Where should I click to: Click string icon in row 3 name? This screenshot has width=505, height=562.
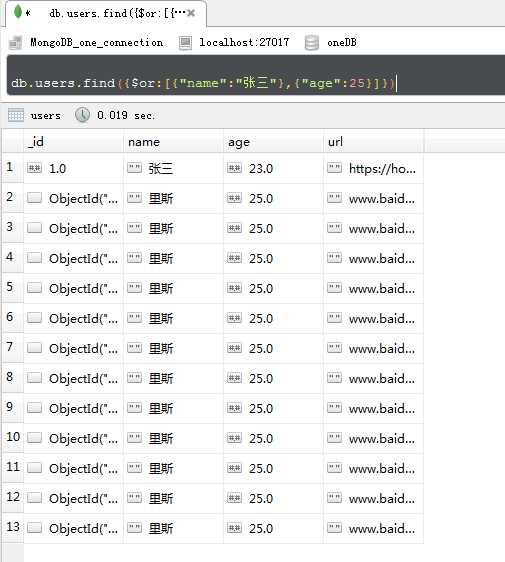tap(134, 228)
